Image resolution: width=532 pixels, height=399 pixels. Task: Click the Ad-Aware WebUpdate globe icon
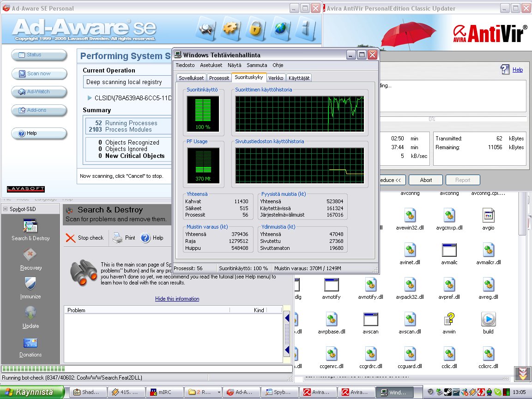281,28
